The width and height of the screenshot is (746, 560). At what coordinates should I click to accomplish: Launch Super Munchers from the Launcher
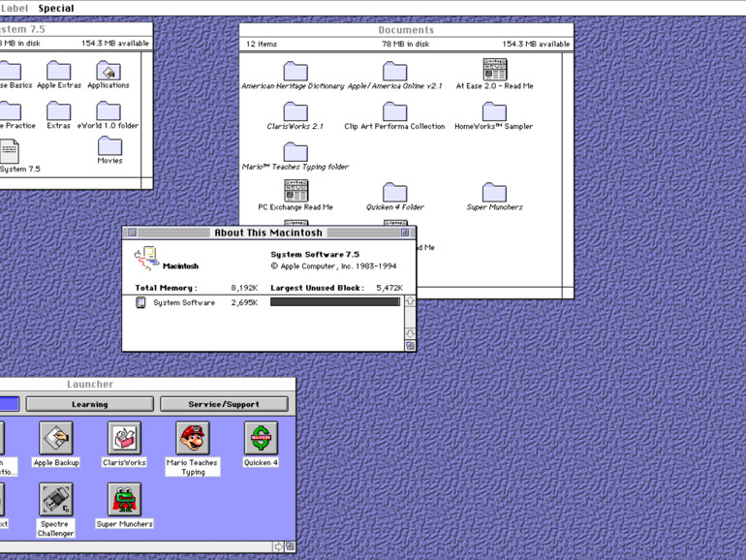pyautogui.click(x=124, y=500)
